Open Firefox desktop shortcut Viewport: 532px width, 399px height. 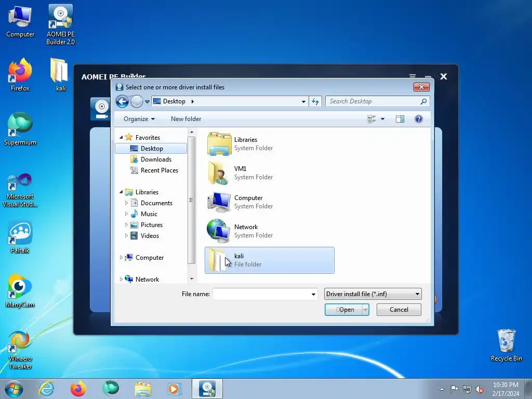point(20,75)
